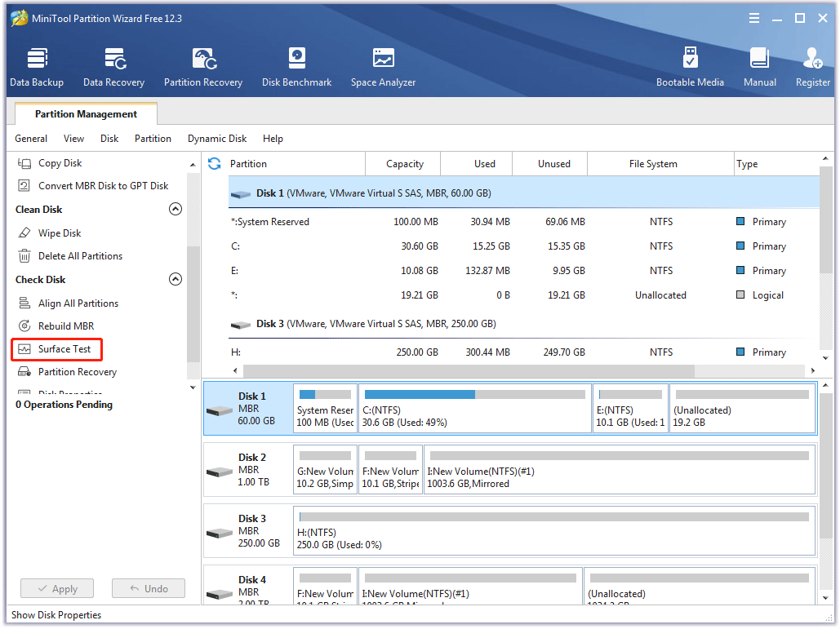Image resolution: width=840 pixels, height=629 pixels.
Task: Click Align All Partitions icon
Action: (24, 303)
